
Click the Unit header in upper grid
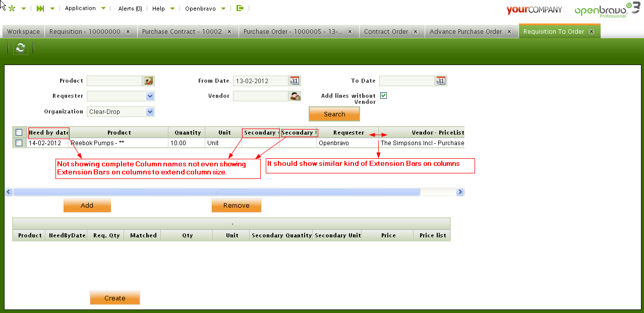click(224, 133)
